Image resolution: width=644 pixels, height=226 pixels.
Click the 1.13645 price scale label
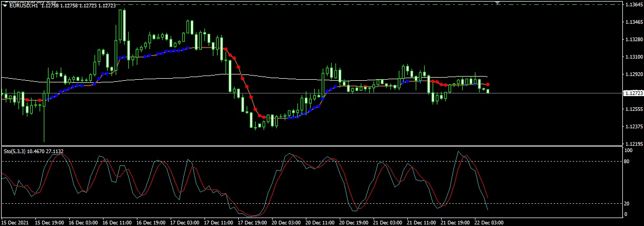click(x=633, y=5)
